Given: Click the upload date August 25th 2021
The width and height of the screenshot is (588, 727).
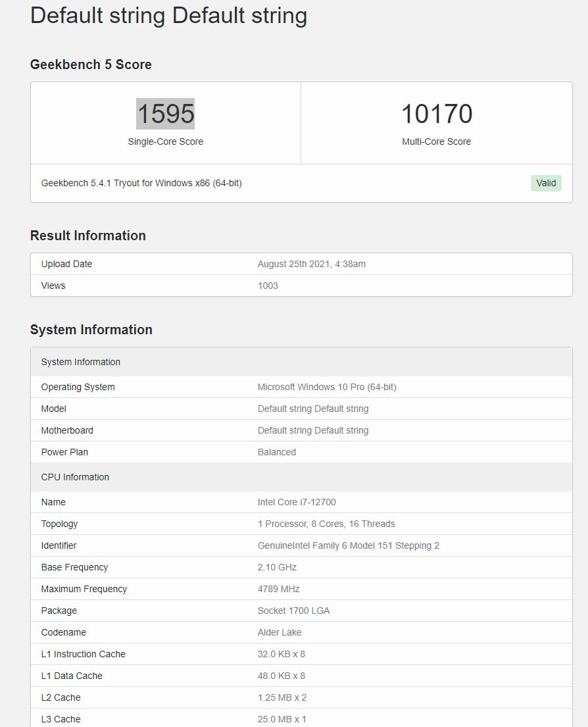Looking at the screenshot, I should pos(311,264).
